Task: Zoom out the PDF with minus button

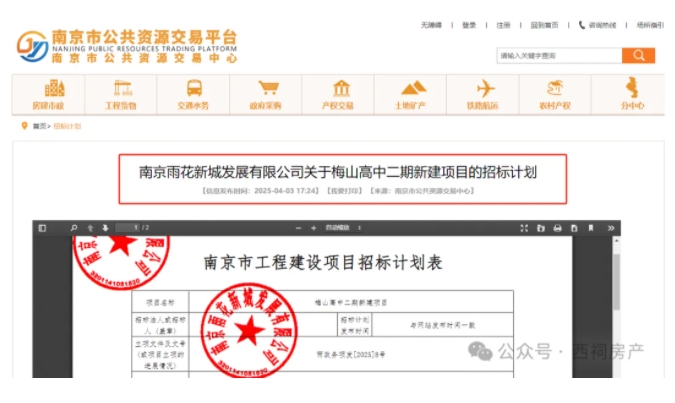Action: tap(297, 228)
